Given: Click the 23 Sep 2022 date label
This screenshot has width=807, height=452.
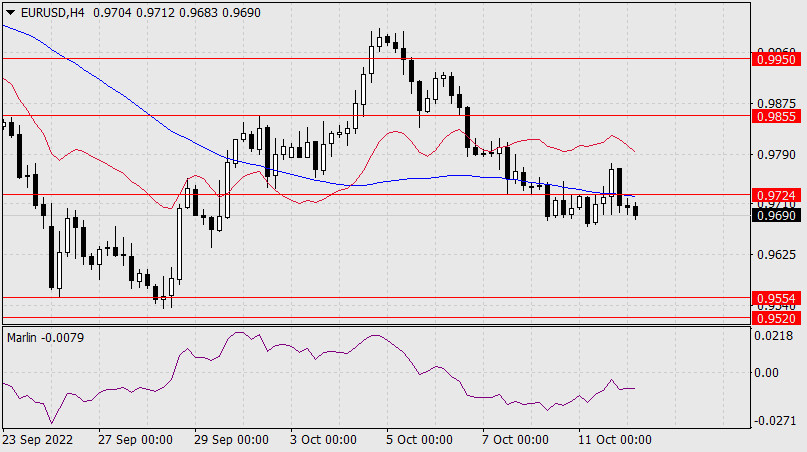Looking at the screenshot, I should coord(38,440).
